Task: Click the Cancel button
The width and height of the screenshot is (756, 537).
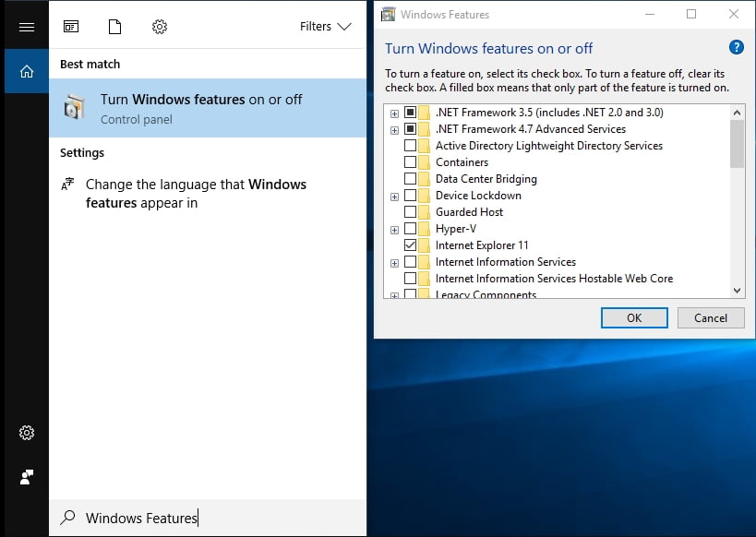Action: tap(710, 317)
